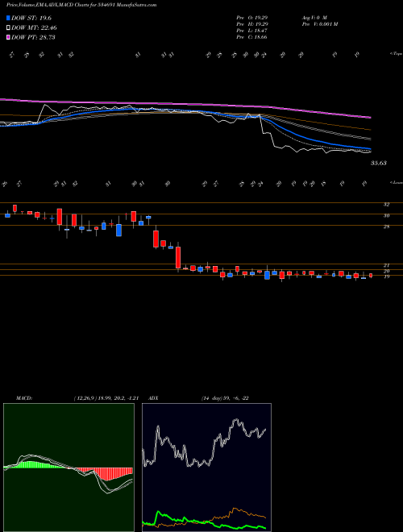Click the '<Tops' label at right edge
Viewport: 403px width, 532px height.
pos(396,54)
